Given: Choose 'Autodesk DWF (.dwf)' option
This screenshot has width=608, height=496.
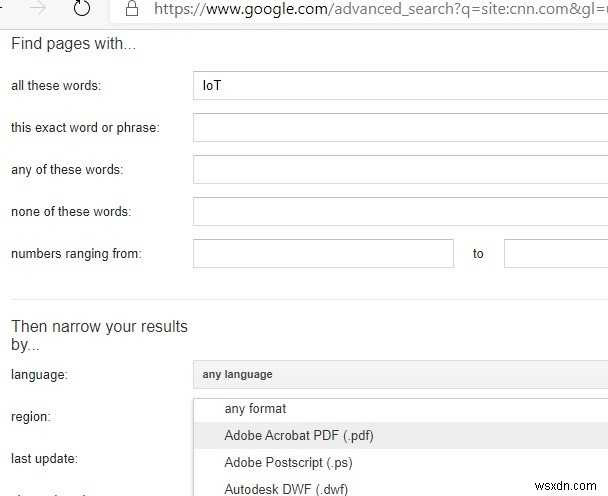Looking at the screenshot, I should pyautogui.click(x=401, y=488).
